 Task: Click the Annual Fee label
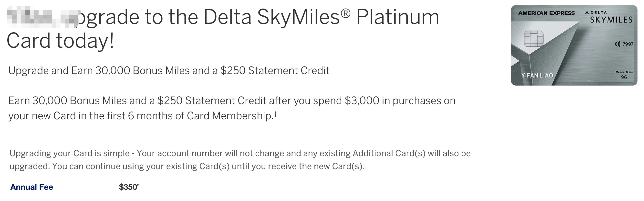point(31,187)
